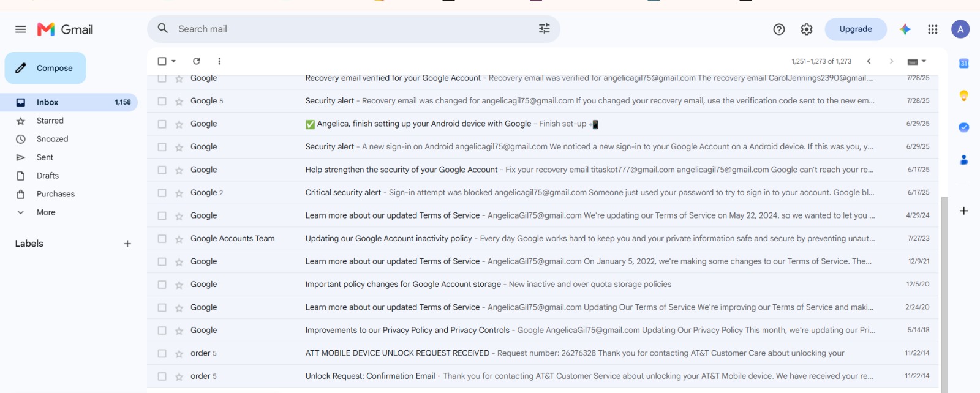Image resolution: width=980 pixels, height=393 pixels.
Task: Check the Help strengthen security email
Action: coord(162,170)
